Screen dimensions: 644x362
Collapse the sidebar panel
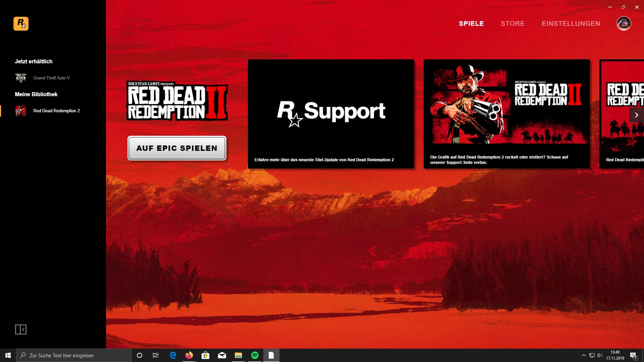[x=21, y=329]
